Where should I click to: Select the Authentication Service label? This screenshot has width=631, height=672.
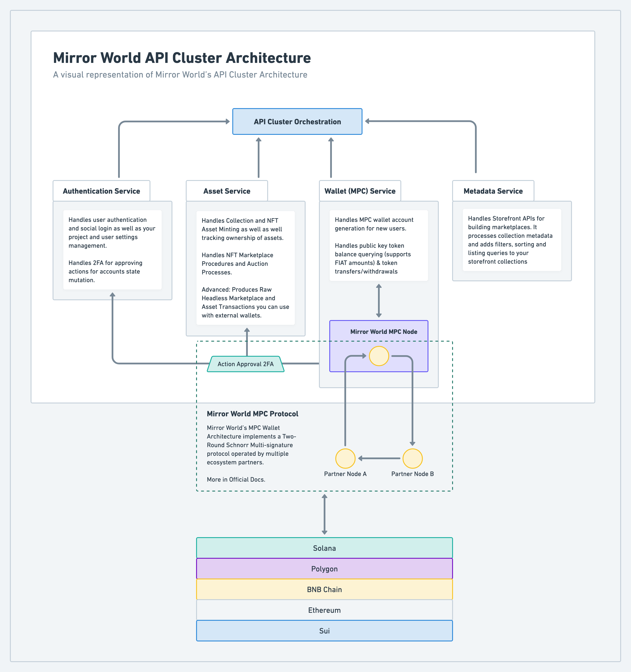102,191
